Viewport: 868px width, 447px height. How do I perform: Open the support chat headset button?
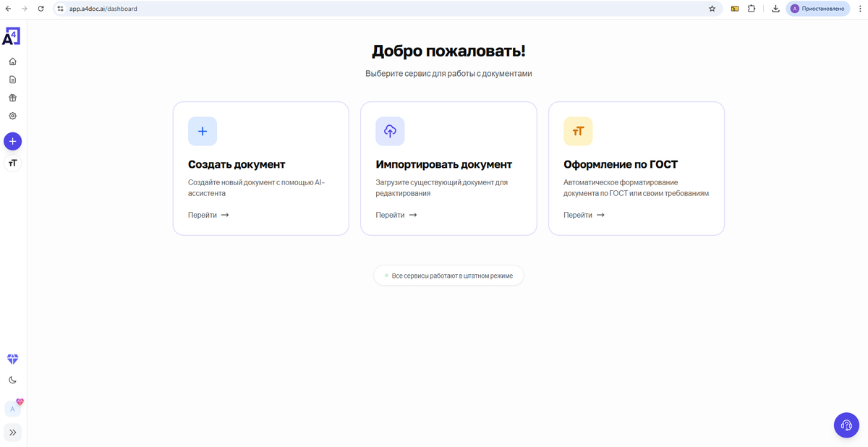coord(846,425)
